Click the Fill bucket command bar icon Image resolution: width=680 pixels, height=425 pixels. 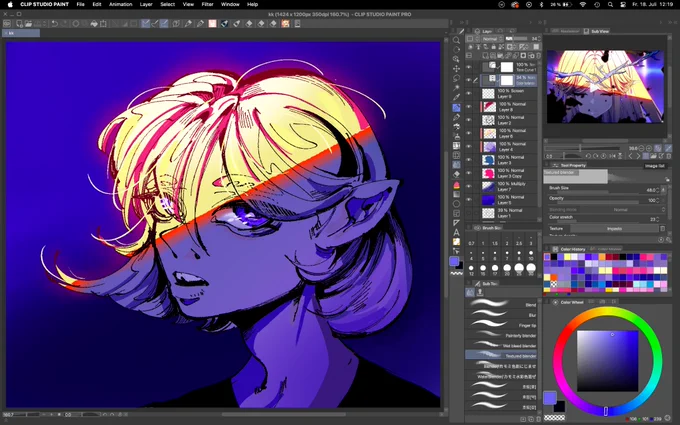(94, 24)
